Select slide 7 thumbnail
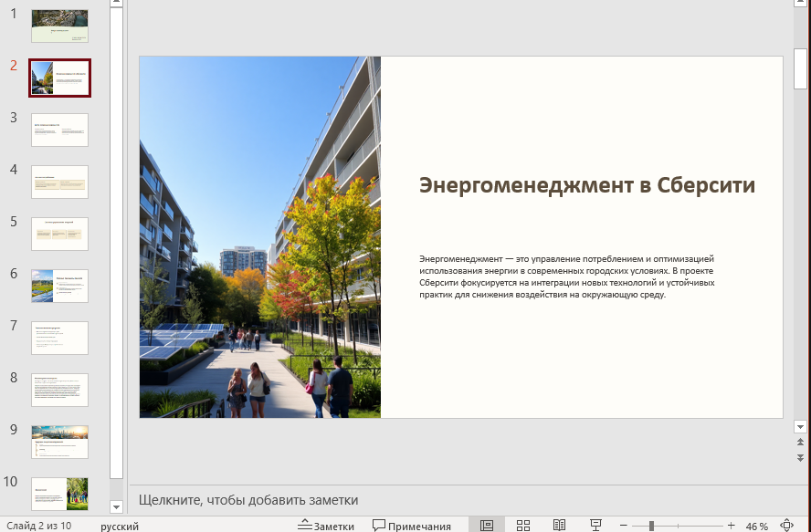The width and height of the screenshot is (811, 532). point(59,339)
